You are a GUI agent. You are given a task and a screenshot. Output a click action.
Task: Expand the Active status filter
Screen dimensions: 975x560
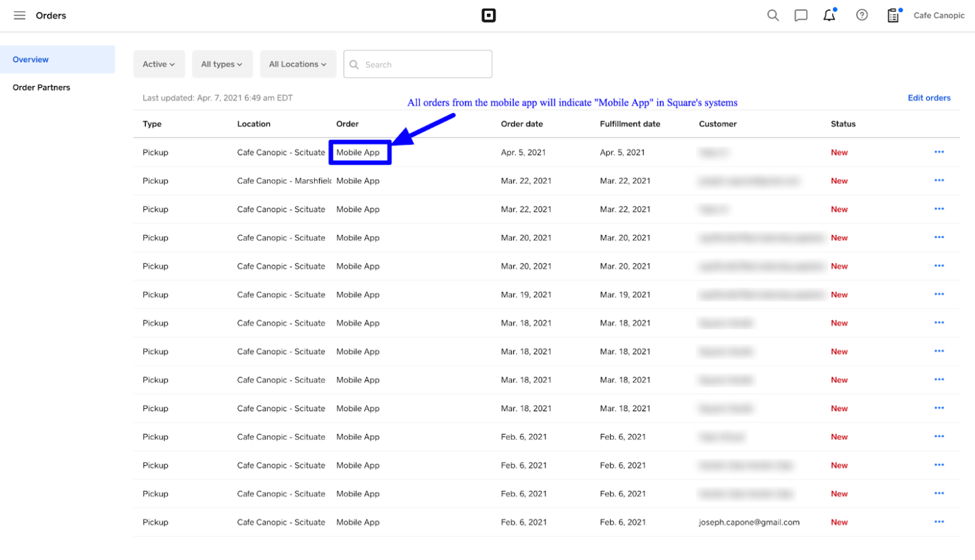[x=159, y=64]
